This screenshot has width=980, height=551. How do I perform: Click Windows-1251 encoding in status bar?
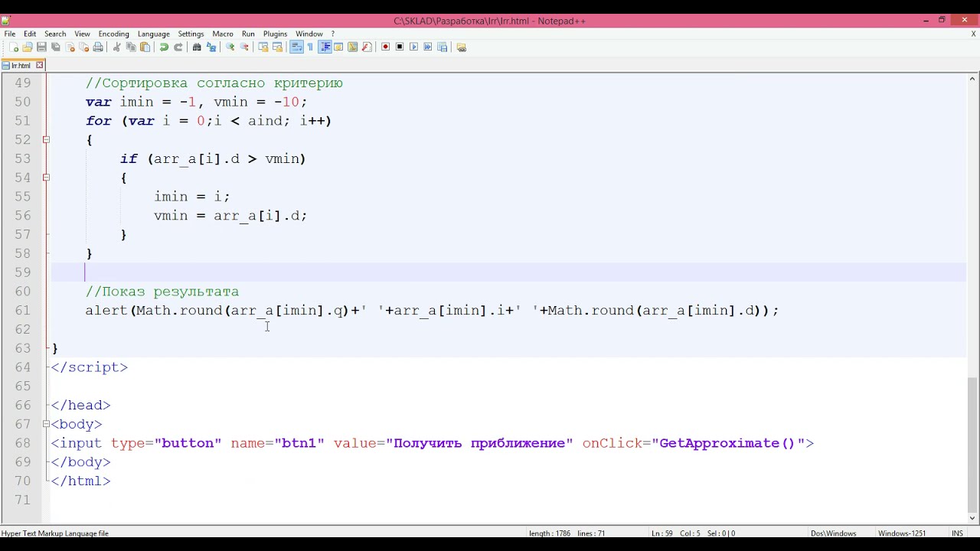pyautogui.click(x=902, y=533)
